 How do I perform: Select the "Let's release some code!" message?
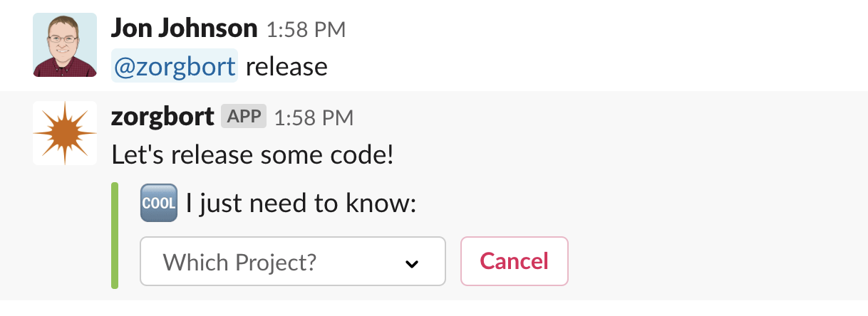pos(252,154)
